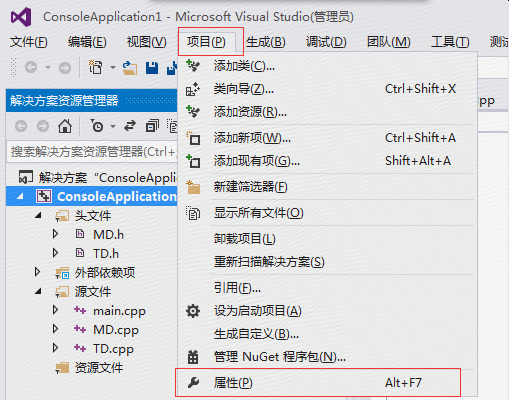Select the MD.cpp file
This screenshot has height=400, width=509.
point(116,330)
